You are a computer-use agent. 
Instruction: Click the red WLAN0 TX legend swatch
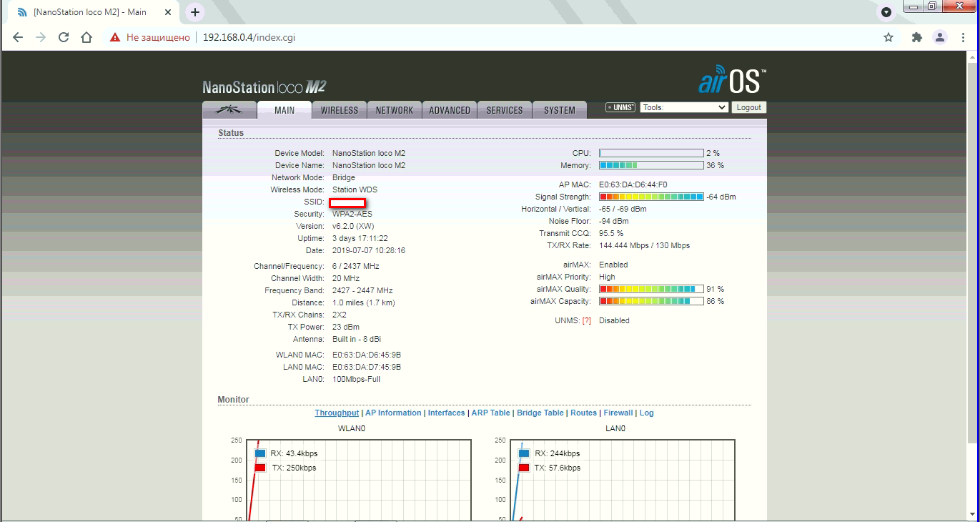pyautogui.click(x=260, y=468)
